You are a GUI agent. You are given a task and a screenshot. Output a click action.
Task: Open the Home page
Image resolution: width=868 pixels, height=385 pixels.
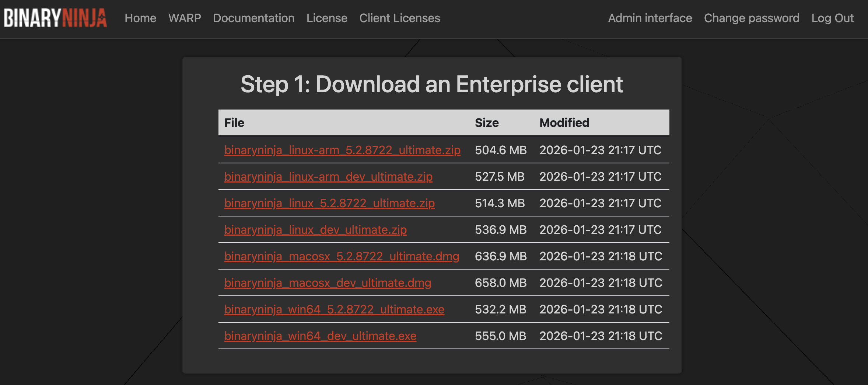point(140,18)
